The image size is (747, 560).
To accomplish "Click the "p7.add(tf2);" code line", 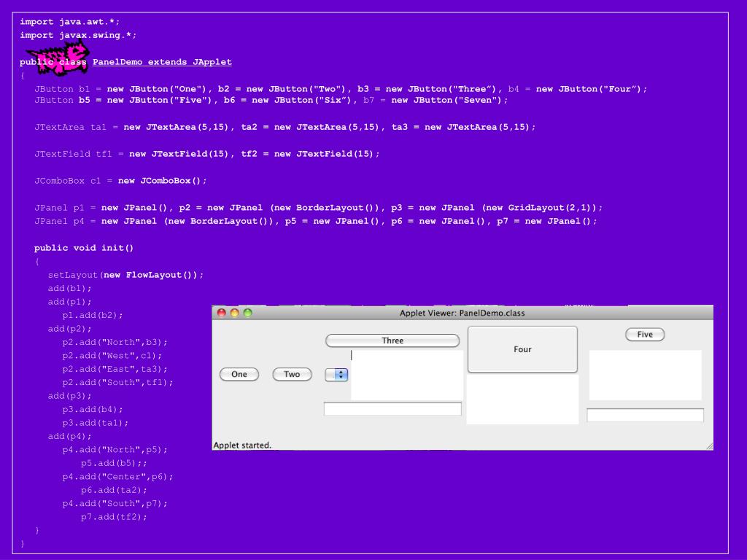I will (114, 517).
